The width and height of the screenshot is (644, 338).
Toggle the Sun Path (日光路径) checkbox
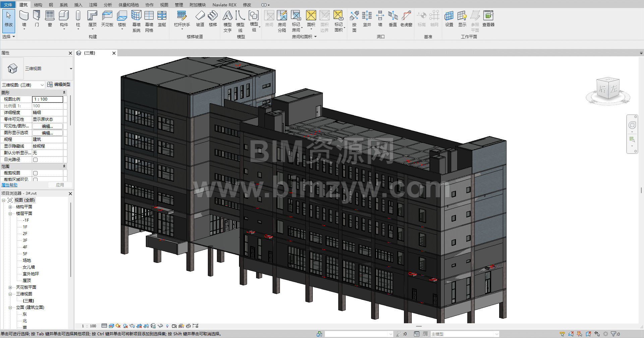[35, 160]
